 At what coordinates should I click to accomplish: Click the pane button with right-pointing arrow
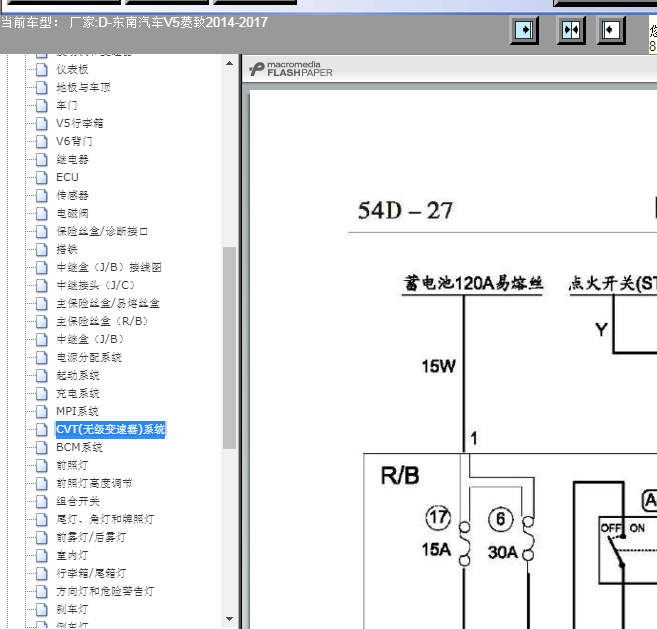(524, 30)
